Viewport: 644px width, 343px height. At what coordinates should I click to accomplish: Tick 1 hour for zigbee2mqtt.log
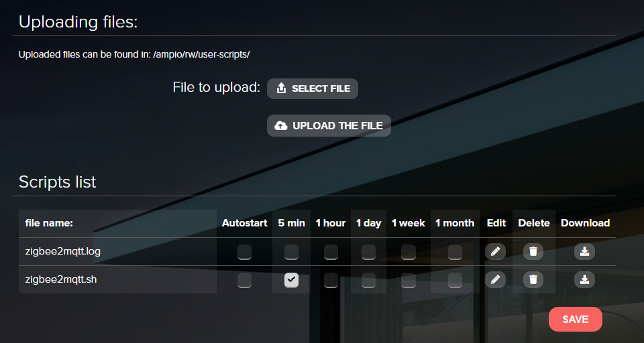(331, 252)
